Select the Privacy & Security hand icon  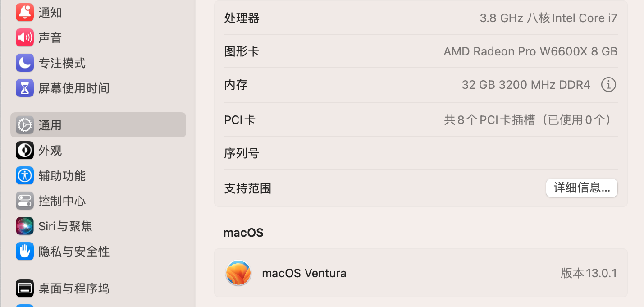[x=25, y=252]
